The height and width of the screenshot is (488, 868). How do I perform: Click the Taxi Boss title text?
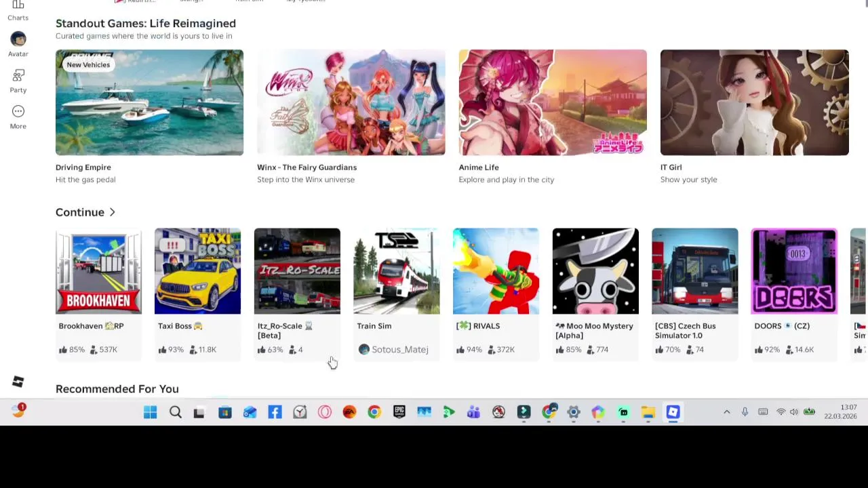pos(180,326)
